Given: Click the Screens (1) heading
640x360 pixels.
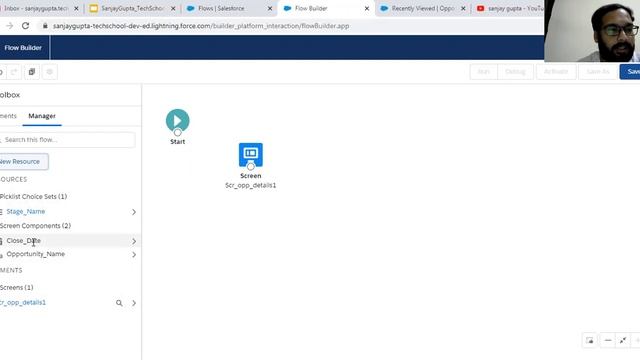Looking at the screenshot, I should 17,287.
